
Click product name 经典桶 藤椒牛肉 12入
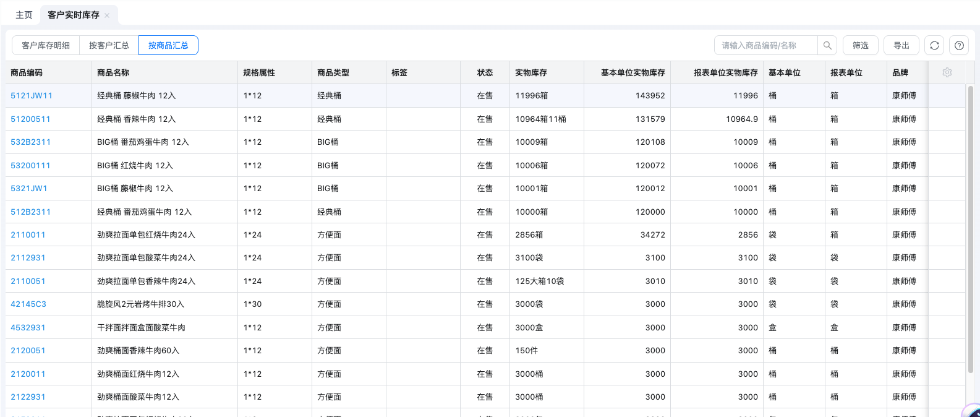coord(137,96)
